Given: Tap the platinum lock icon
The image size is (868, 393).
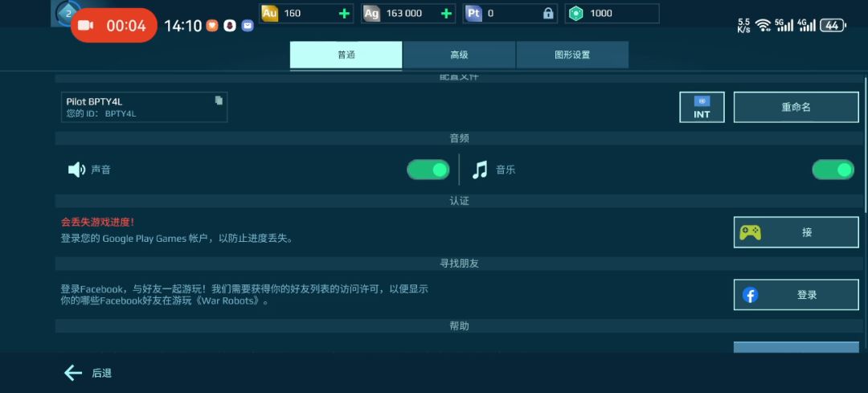Looking at the screenshot, I should 548,14.
